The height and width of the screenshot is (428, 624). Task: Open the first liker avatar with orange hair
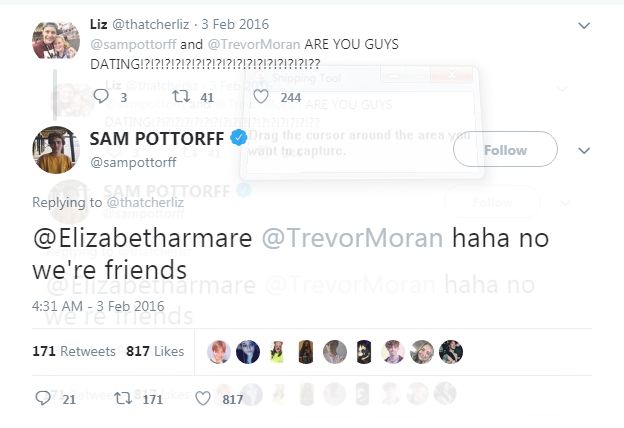pos(218,352)
